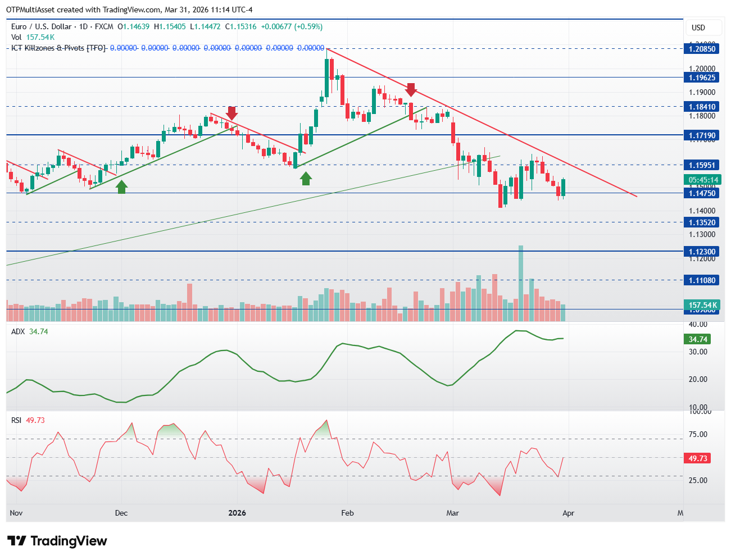Click the red down arrow marker in early December
This screenshot has width=731, height=560.
coord(231,113)
